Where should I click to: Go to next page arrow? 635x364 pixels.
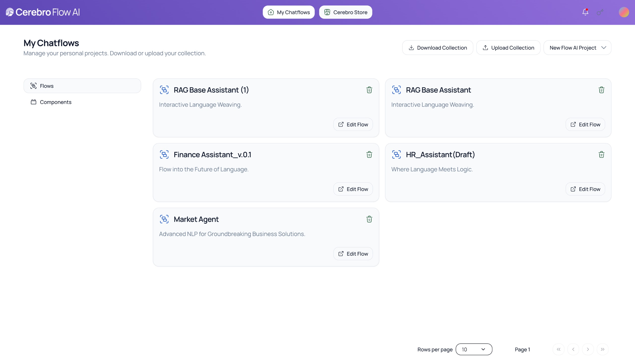pos(588,349)
